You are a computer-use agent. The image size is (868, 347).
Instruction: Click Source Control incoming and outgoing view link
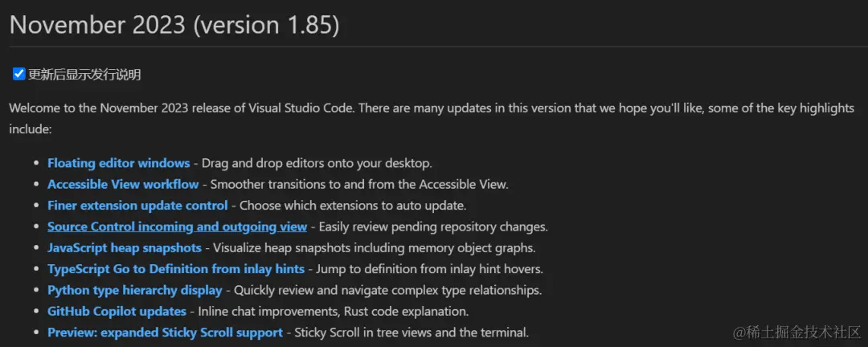177,227
